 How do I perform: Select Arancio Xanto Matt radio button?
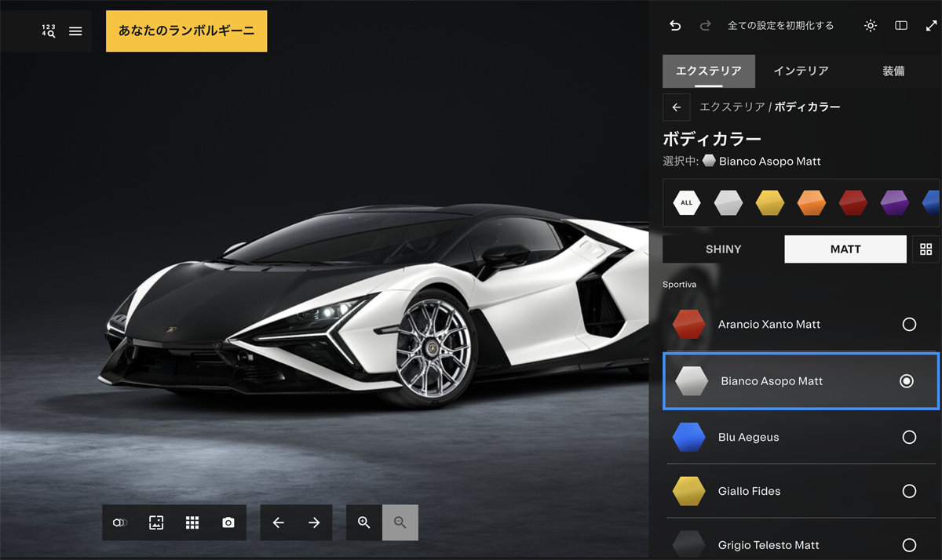pyautogui.click(x=909, y=324)
